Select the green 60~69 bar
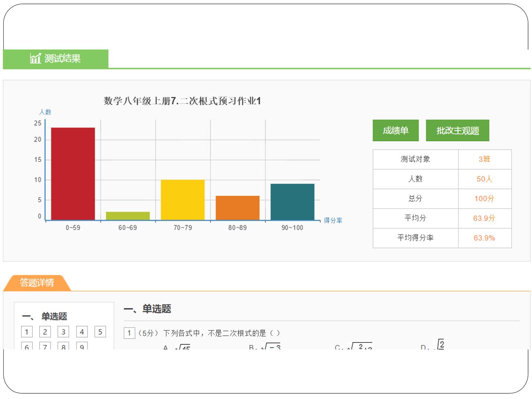 (x=128, y=216)
